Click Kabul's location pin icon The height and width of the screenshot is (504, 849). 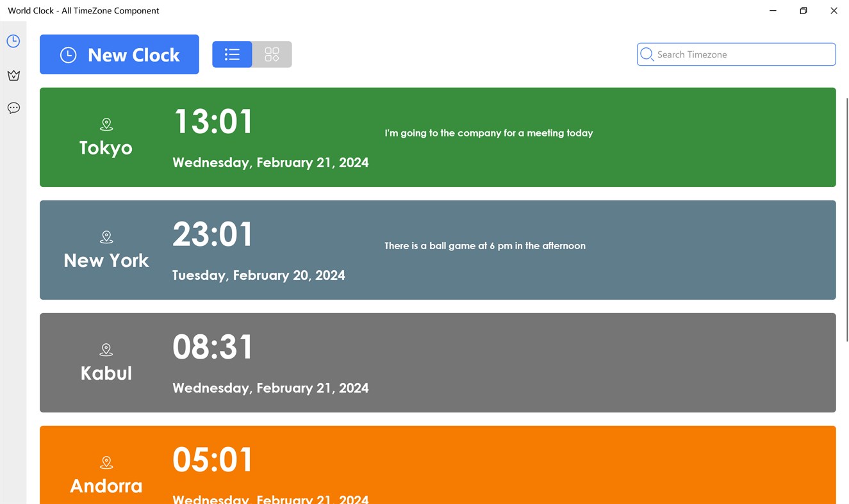(x=106, y=350)
